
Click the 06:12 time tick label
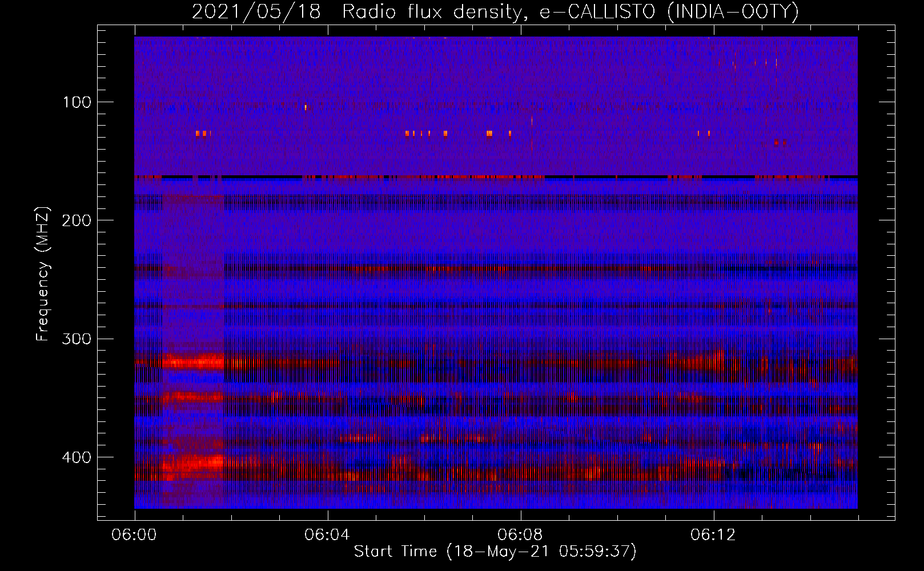click(x=713, y=534)
